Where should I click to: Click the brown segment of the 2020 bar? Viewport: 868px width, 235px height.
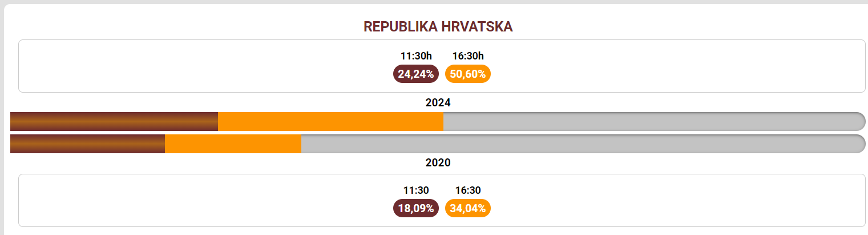coord(87,144)
